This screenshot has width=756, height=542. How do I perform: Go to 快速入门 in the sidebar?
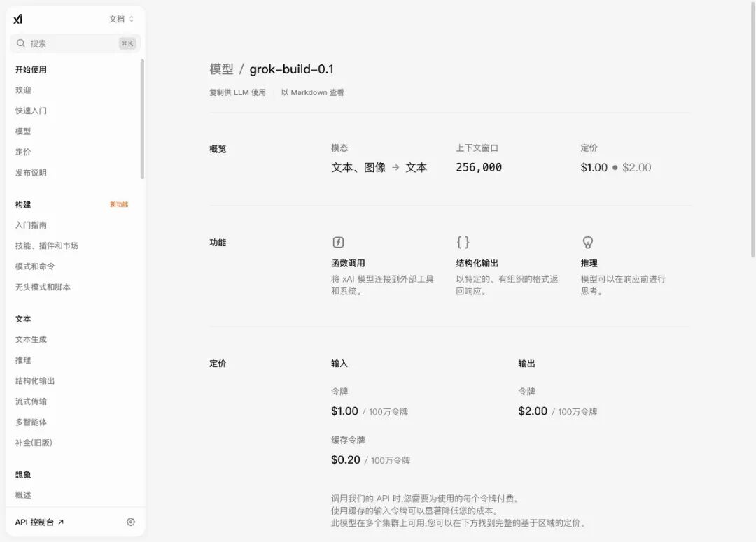coord(31,110)
